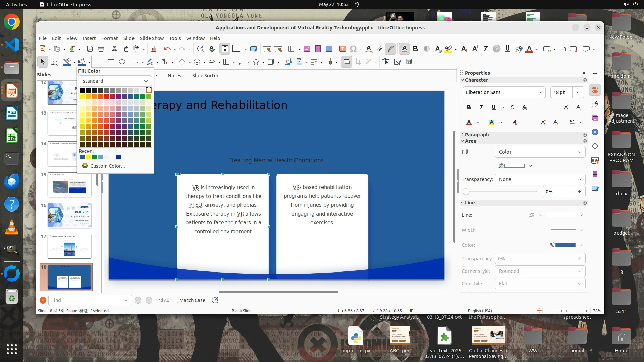The height and width of the screenshot is (362, 644).
Task: Select the Rectangle drawing tool
Action: click(x=111, y=62)
